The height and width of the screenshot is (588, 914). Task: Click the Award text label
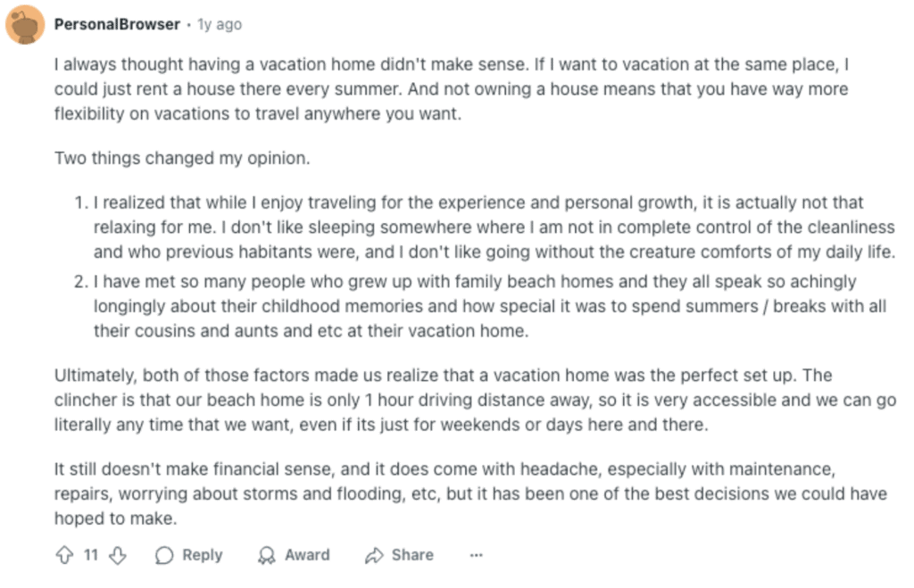click(x=307, y=555)
